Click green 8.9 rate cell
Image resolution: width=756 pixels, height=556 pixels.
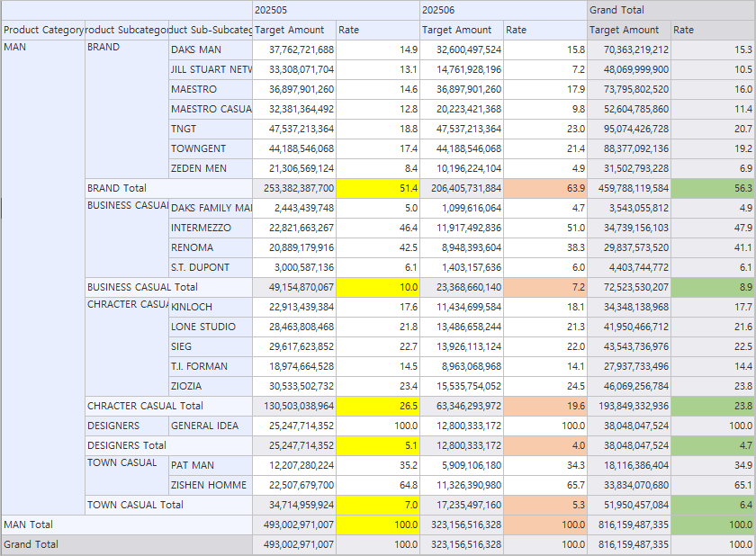(x=713, y=287)
